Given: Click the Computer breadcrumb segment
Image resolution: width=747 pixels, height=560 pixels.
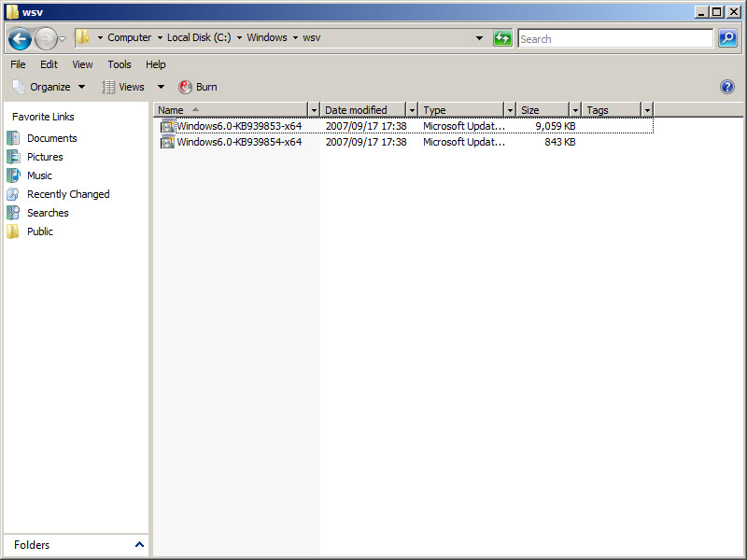Looking at the screenshot, I should point(129,37).
